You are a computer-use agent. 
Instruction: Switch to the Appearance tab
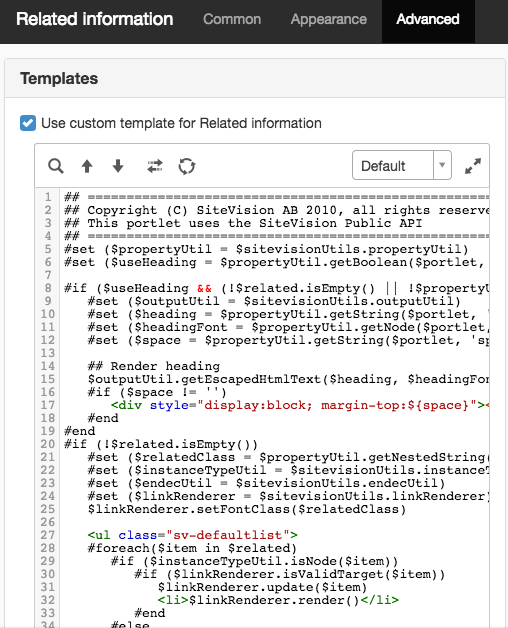(329, 19)
